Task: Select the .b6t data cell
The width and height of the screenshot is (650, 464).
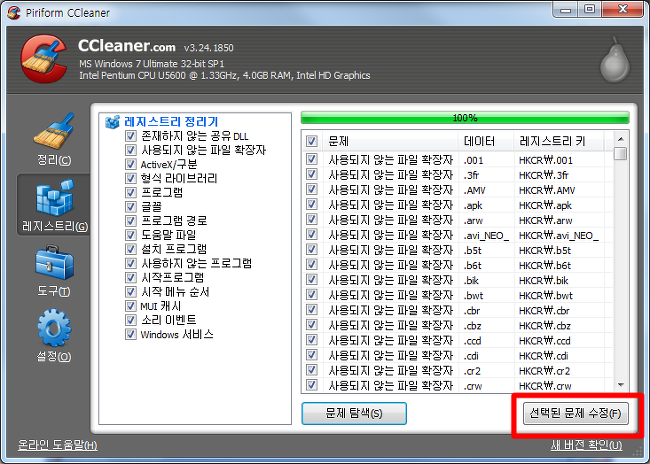Action: coord(472,265)
